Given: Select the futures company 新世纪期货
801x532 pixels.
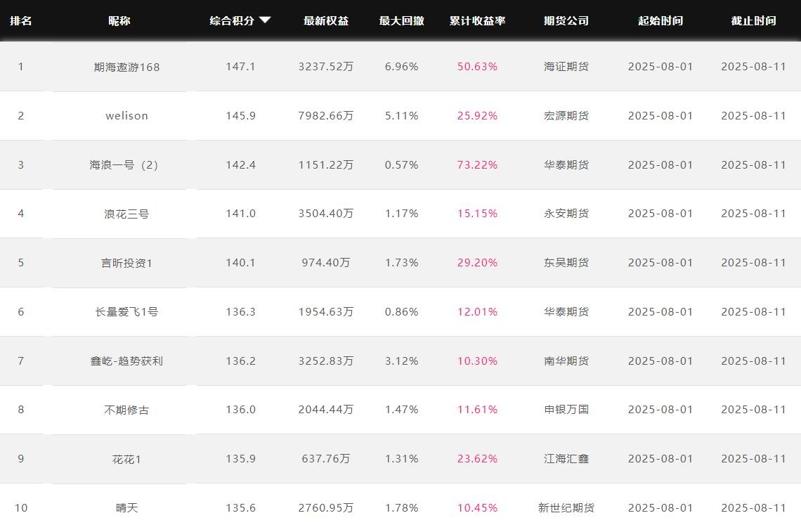Looking at the screenshot, I should (x=566, y=507).
